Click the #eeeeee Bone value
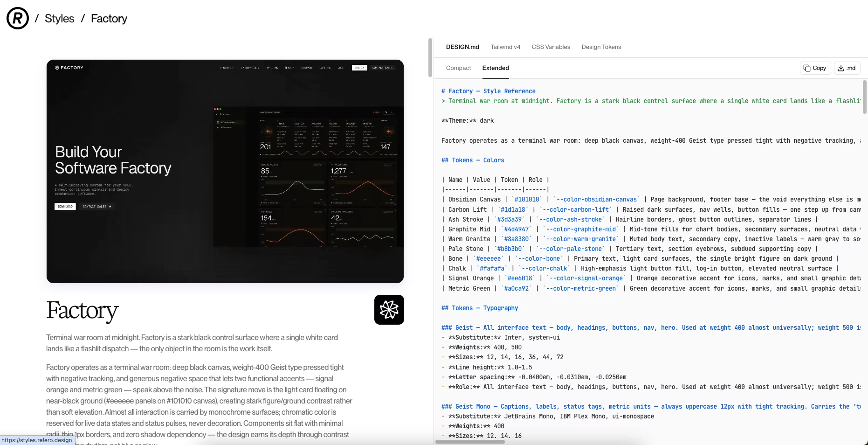Screen dimensions: 868x445 [x=489, y=259]
